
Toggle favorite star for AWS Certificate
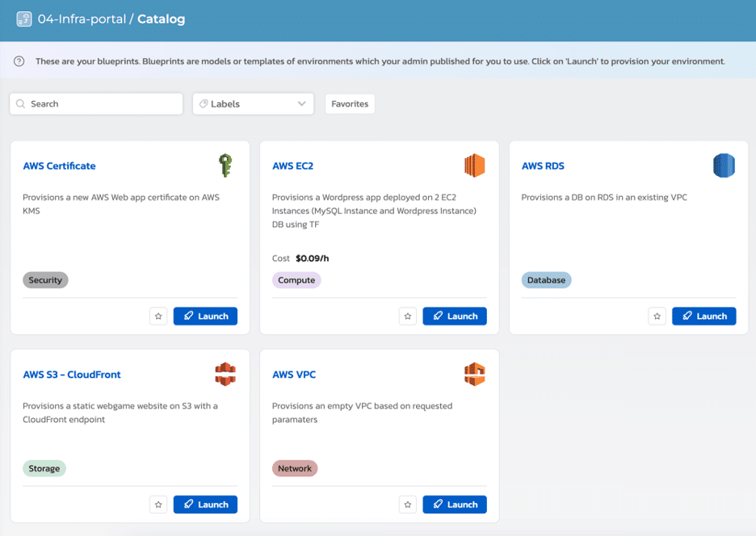coord(158,316)
